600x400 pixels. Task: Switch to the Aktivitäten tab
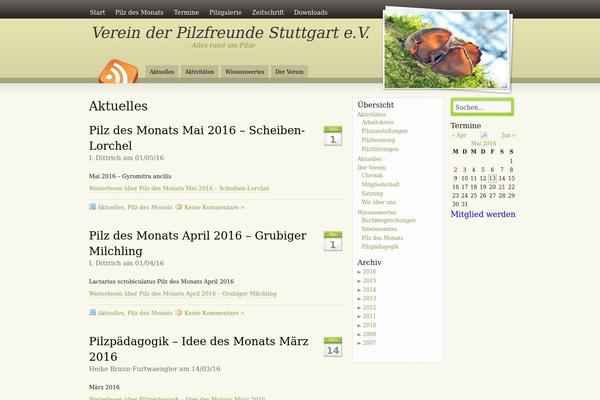199,72
